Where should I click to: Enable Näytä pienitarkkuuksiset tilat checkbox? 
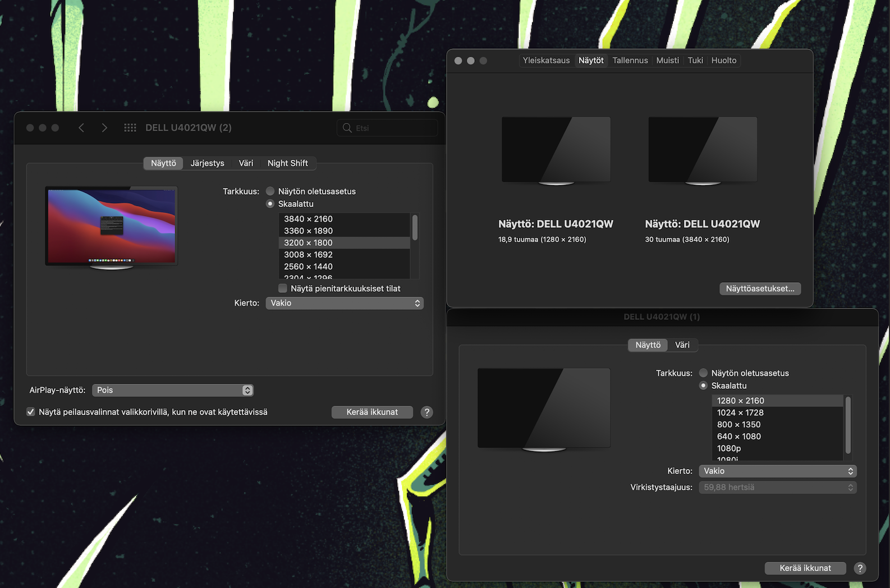(283, 288)
